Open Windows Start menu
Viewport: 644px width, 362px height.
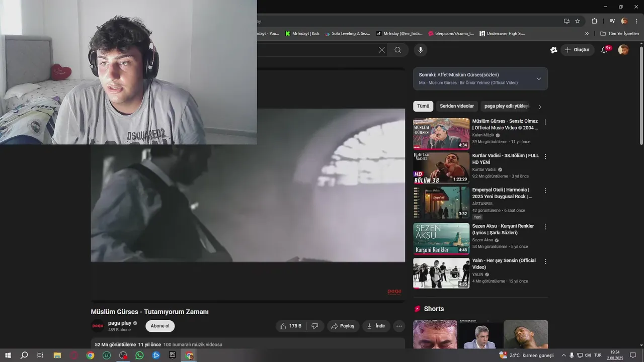coord(8,355)
